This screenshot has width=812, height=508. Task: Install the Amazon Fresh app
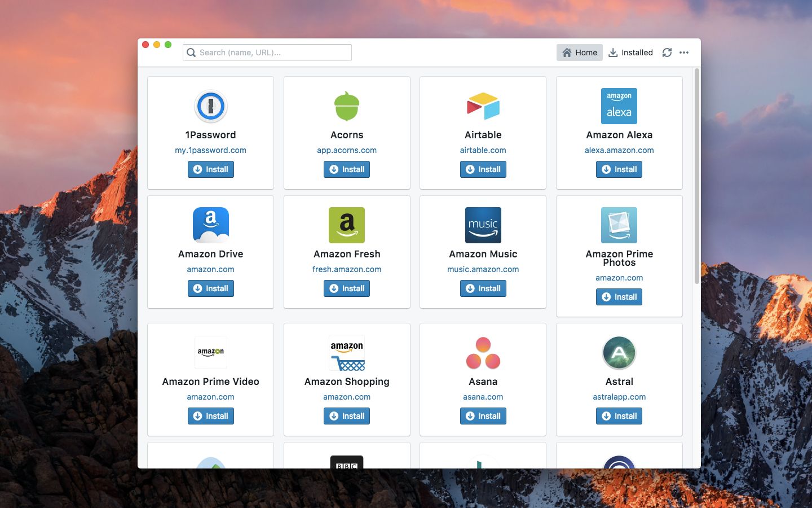tap(347, 288)
